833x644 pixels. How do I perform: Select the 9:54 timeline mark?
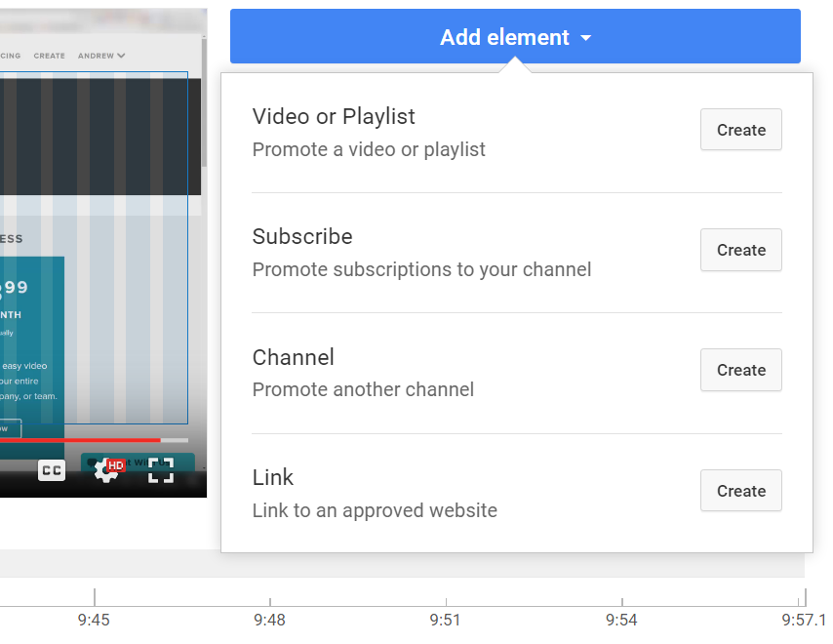click(x=621, y=620)
